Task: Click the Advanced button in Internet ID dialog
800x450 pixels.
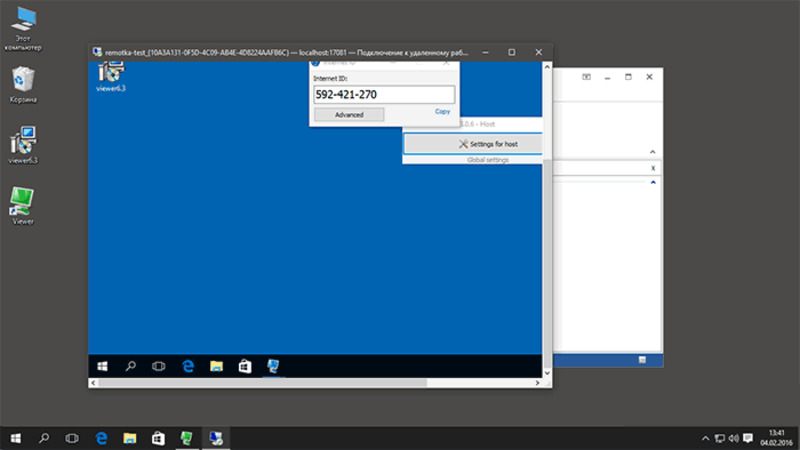Action: tap(349, 115)
